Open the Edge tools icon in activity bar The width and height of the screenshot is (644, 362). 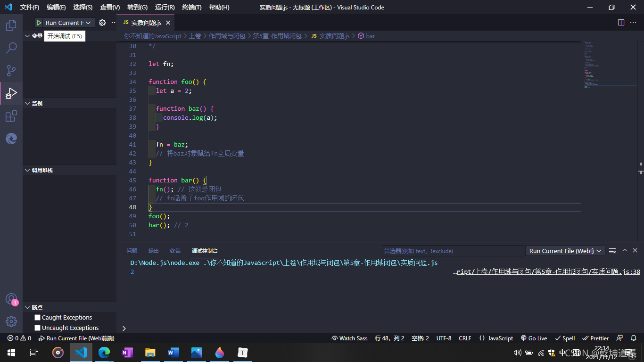coord(11,139)
